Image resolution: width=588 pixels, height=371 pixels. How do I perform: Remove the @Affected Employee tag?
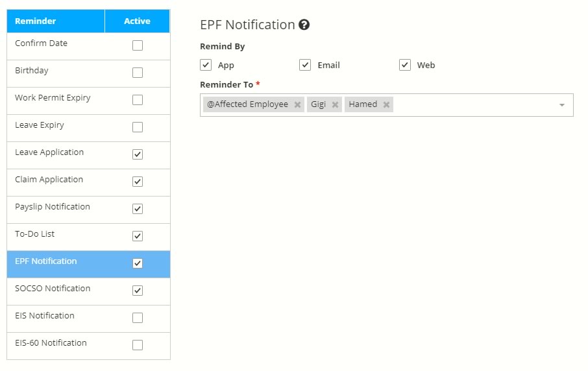coord(297,105)
